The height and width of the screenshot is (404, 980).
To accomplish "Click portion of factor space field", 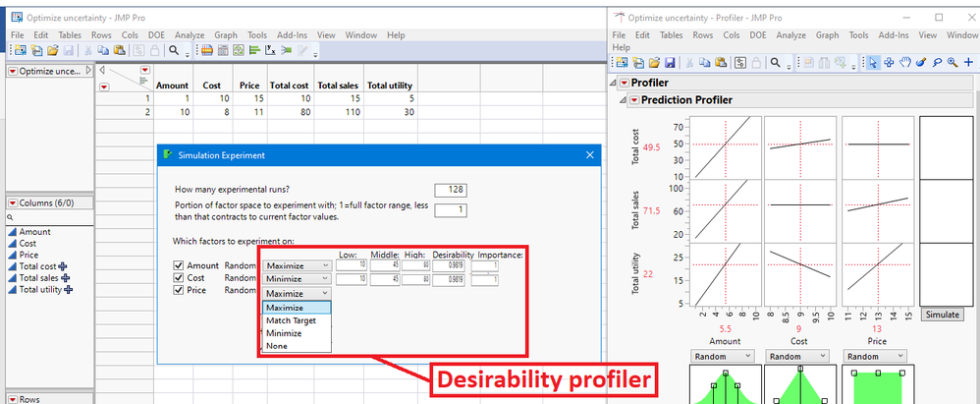I will [450, 210].
